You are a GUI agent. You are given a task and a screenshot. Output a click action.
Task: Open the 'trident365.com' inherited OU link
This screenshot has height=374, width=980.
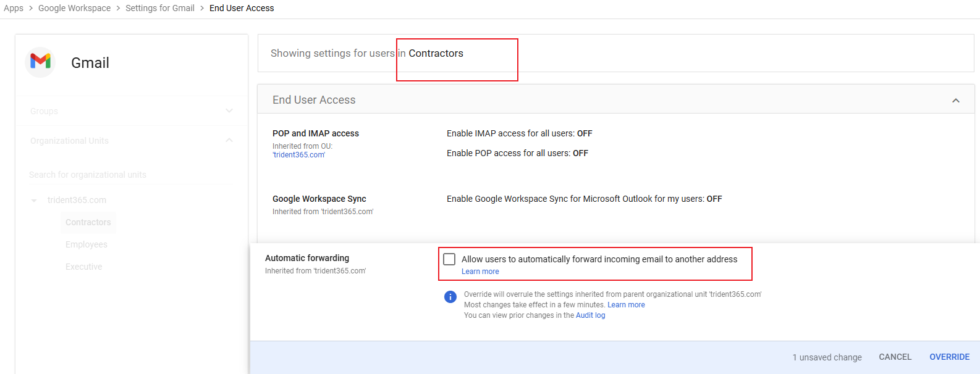(x=298, y=155)
